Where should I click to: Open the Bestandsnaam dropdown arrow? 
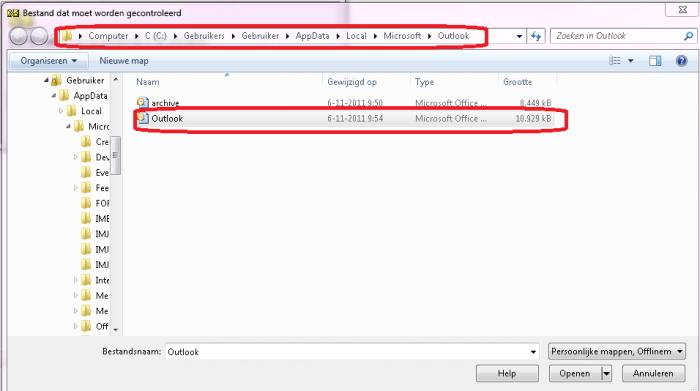(533, 352)
